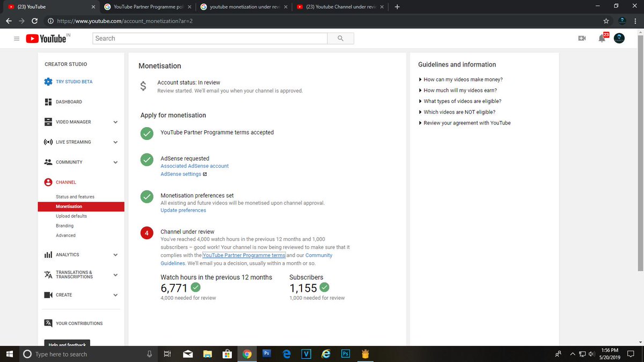Click the TRY STUDIO BETA label
This screenshot has height=362, width=644.
(x=74, y=82)
